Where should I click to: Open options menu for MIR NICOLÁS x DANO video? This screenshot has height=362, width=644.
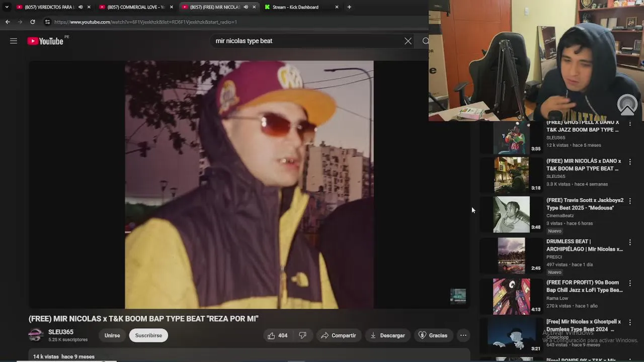point(630,162)
